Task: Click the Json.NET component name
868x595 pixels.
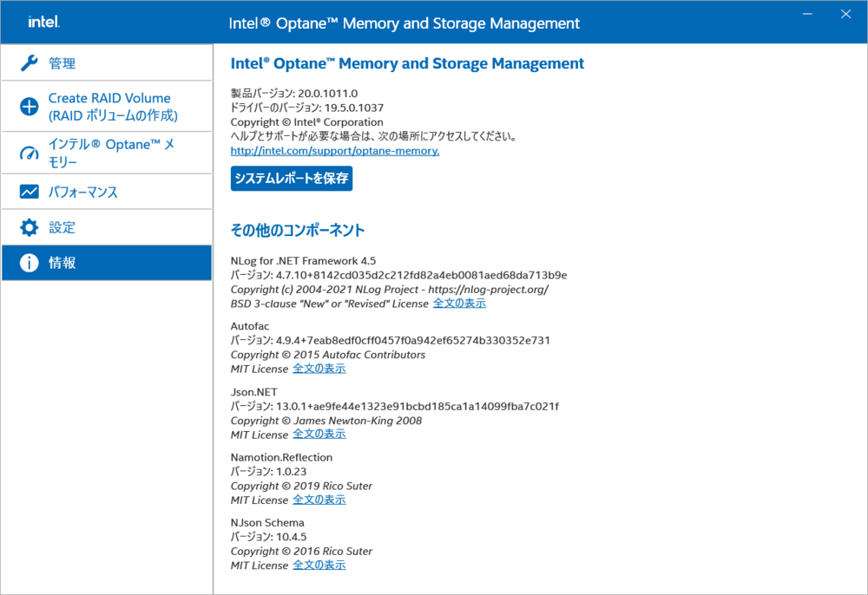Action: [x=254, y=391]
